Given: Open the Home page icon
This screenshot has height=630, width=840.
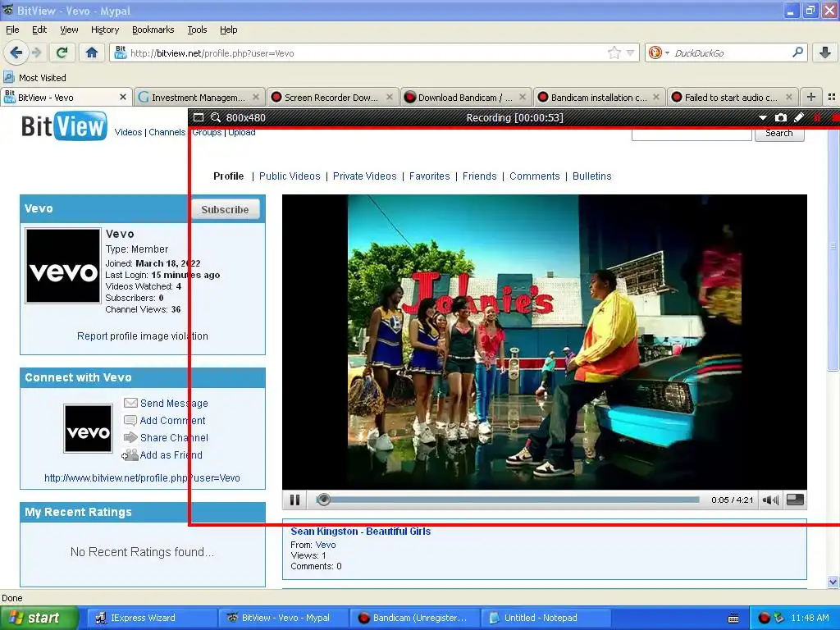Looking at the screenshot, I should (92, 52).
